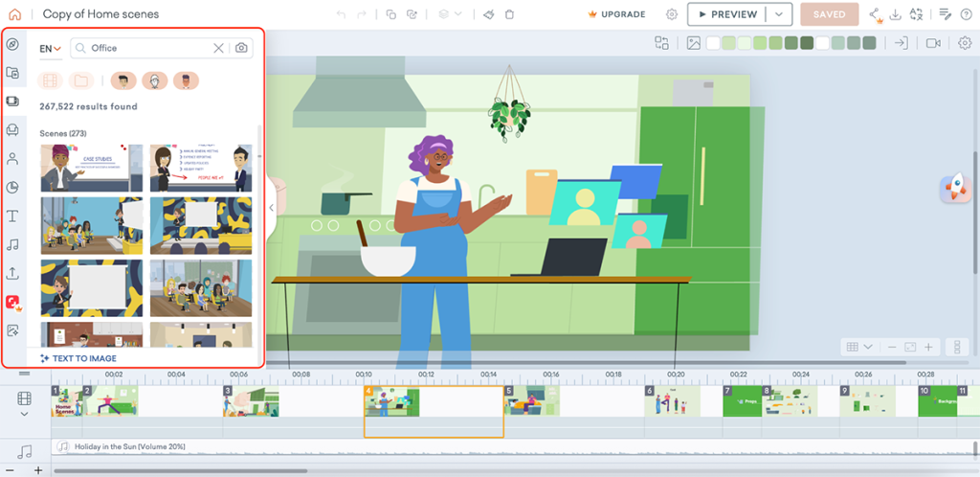Select the Case Studies scene thumbnail
This screenshot has width=980, height=477.
point(92,169)
